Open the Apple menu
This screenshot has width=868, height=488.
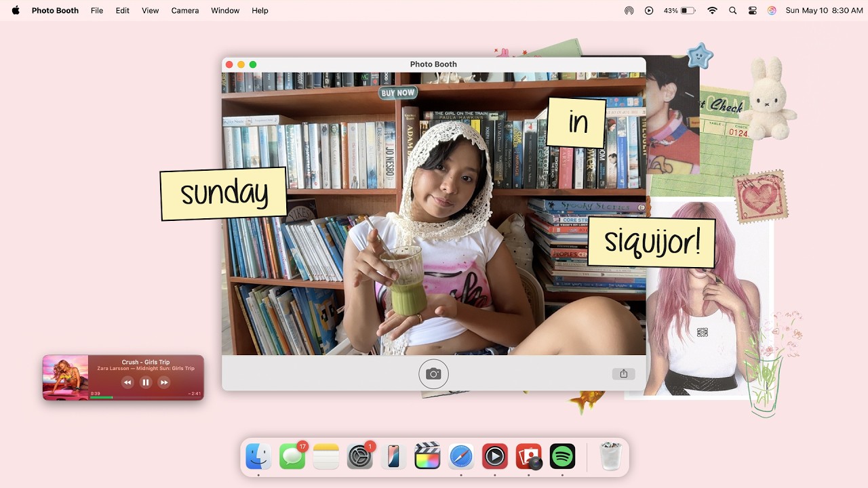coord(16,10)
